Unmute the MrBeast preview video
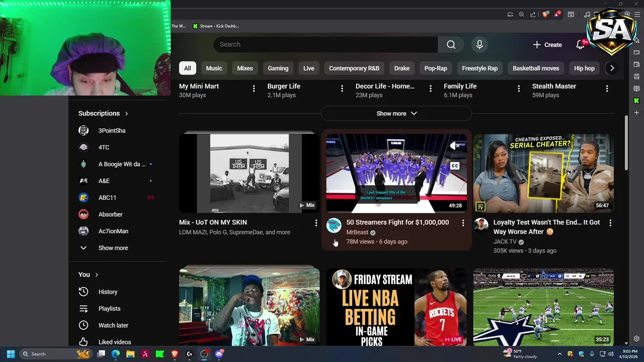Viewport: 644px width, 362px height. 455,146
